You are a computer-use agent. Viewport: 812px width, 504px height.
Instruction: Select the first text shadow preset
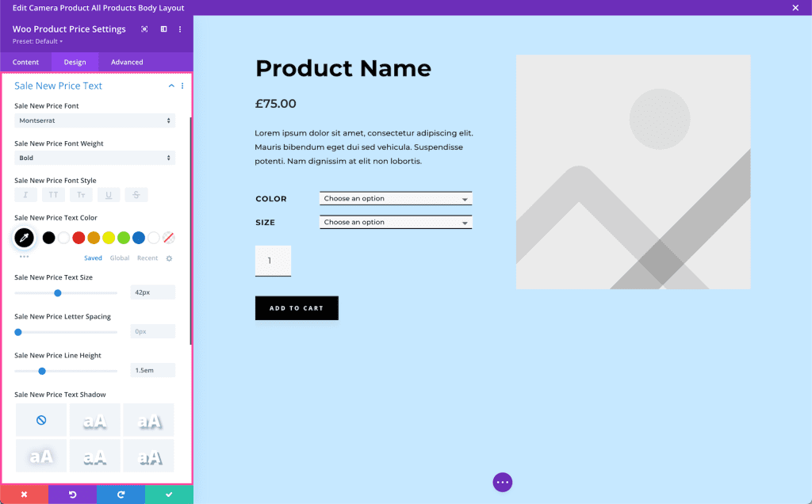point(94,419)
